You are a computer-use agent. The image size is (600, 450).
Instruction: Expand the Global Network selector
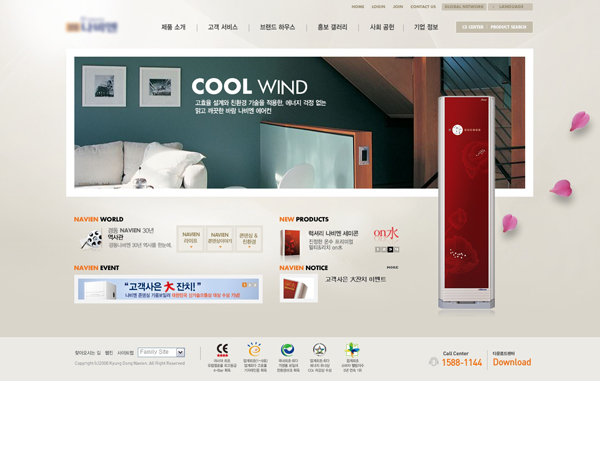tap(463, 6)
